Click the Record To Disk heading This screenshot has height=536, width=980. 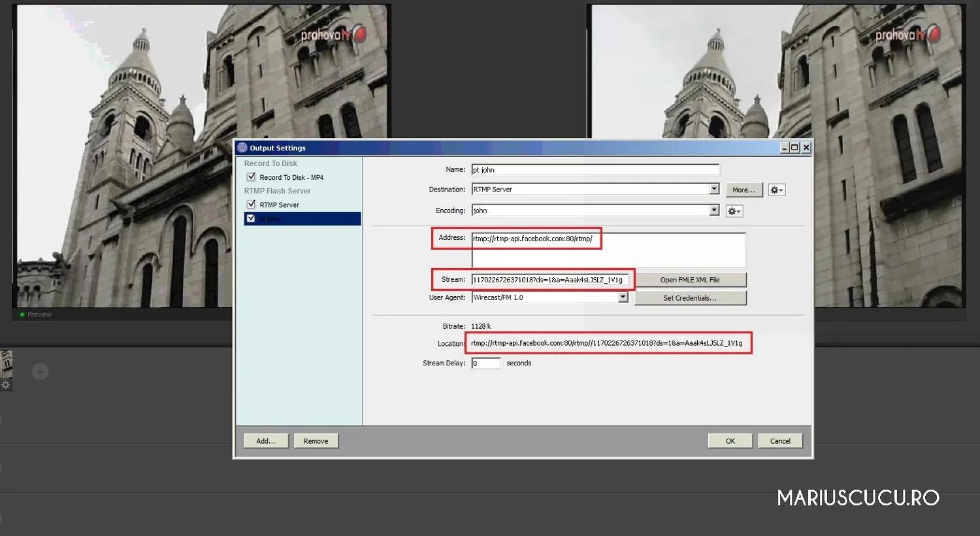[270, 163]
